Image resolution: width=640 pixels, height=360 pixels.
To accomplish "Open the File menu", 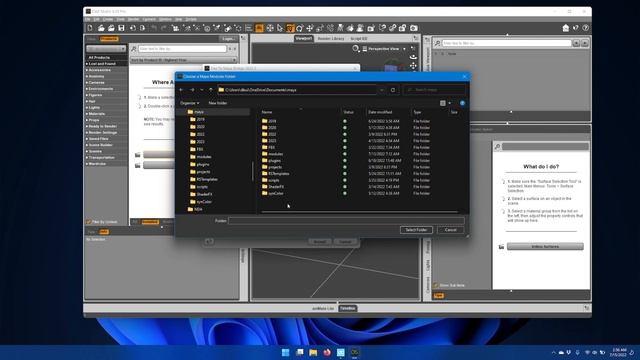I will 88,19.
